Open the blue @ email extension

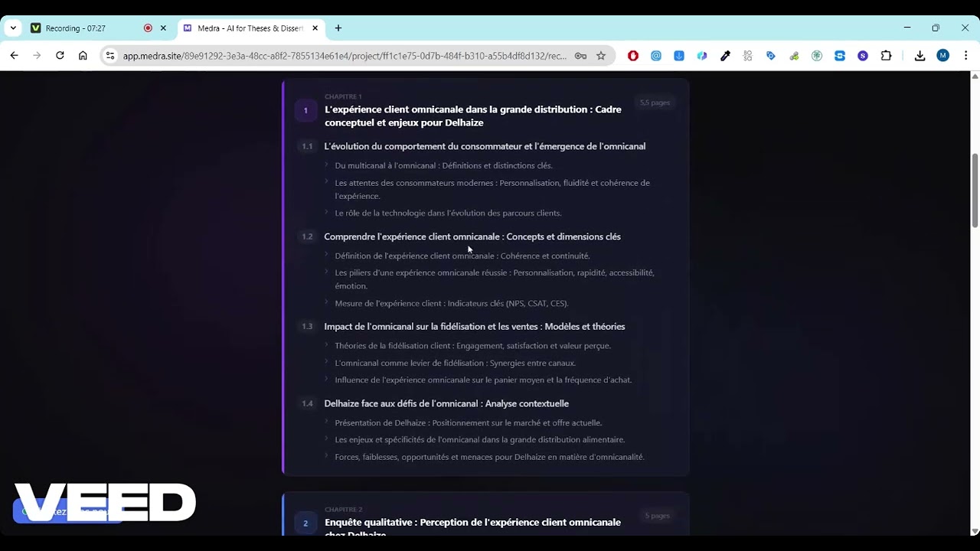pos(656,56)
